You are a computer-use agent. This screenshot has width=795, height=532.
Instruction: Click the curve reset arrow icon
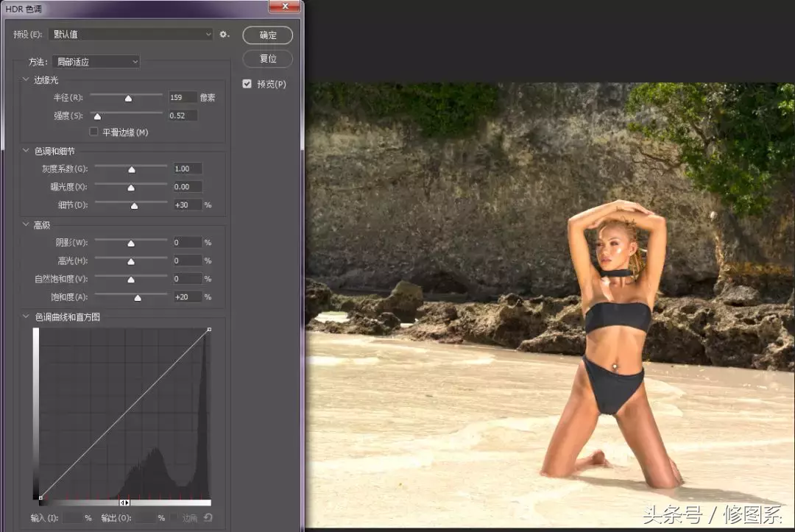click(x=208, y=517)
